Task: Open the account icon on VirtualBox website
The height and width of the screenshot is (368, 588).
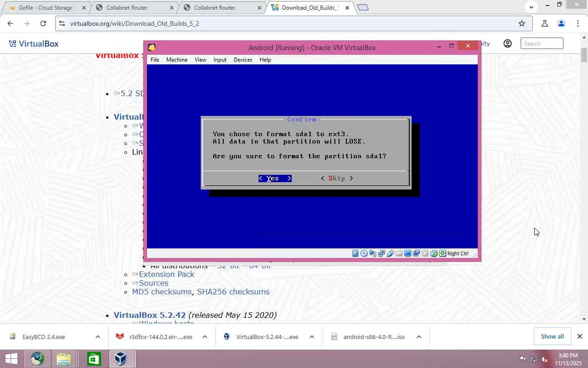Action: [x=508, y=44]
